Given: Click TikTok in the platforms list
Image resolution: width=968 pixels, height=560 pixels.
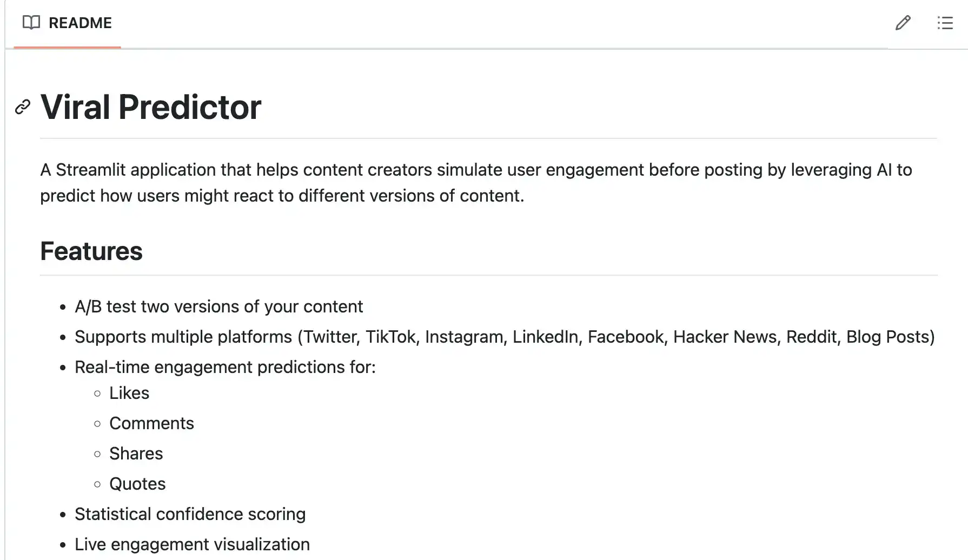Looking at the screenshot, I should [x=390, y=337].
